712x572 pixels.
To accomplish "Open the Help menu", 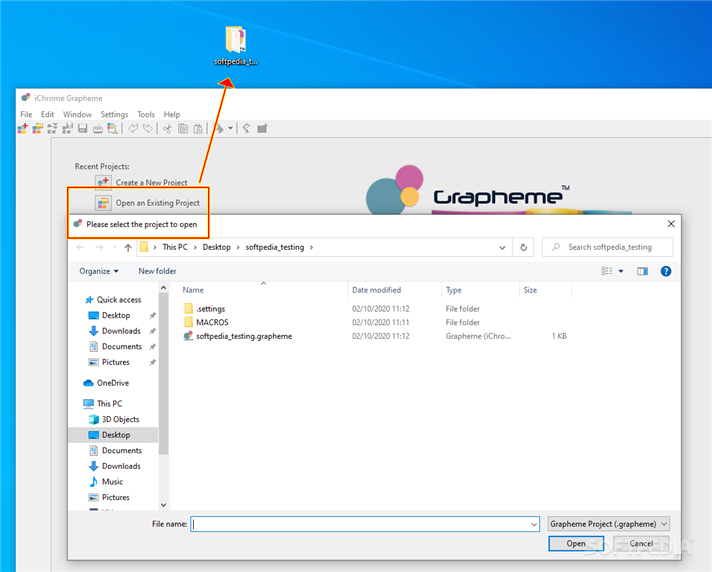I will (172, 114).
